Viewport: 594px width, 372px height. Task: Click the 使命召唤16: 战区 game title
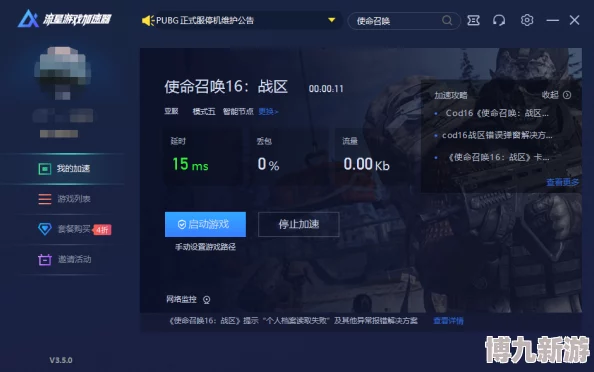coord(226,87)
